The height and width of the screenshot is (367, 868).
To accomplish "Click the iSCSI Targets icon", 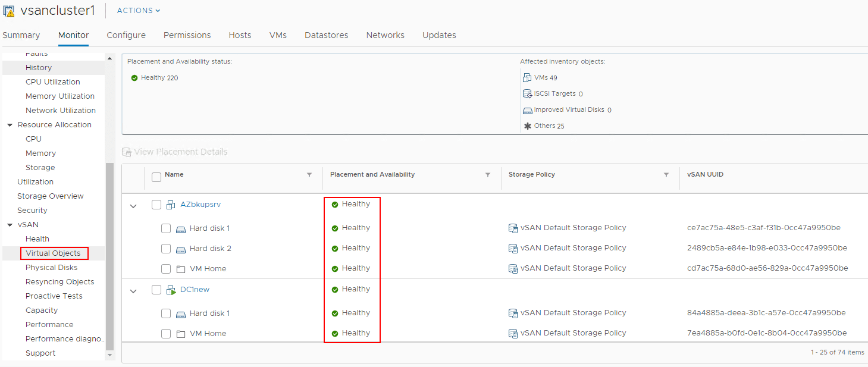I will tap(527, 94).
